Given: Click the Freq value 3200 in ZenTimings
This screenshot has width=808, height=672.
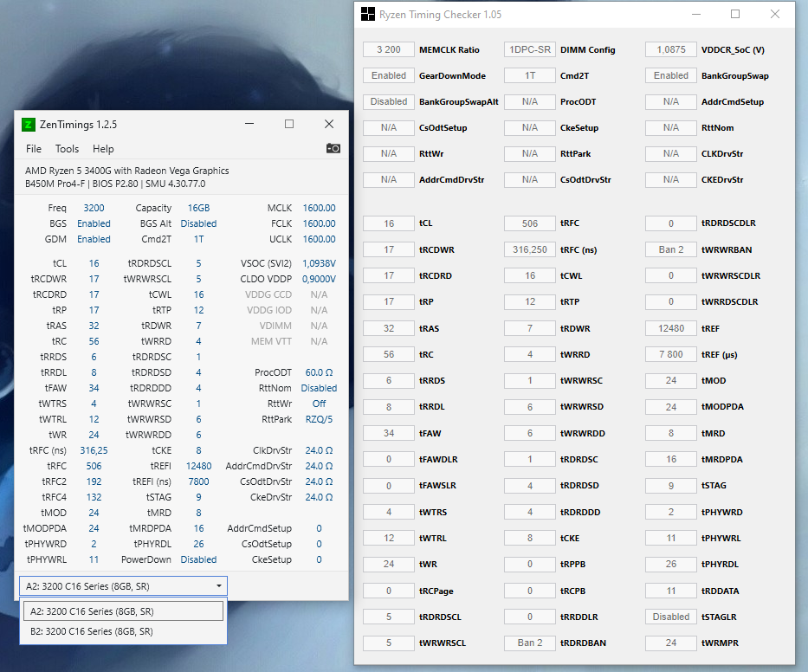Looking at the screenshot, I should pyautogui.click(x=94, y=208).
